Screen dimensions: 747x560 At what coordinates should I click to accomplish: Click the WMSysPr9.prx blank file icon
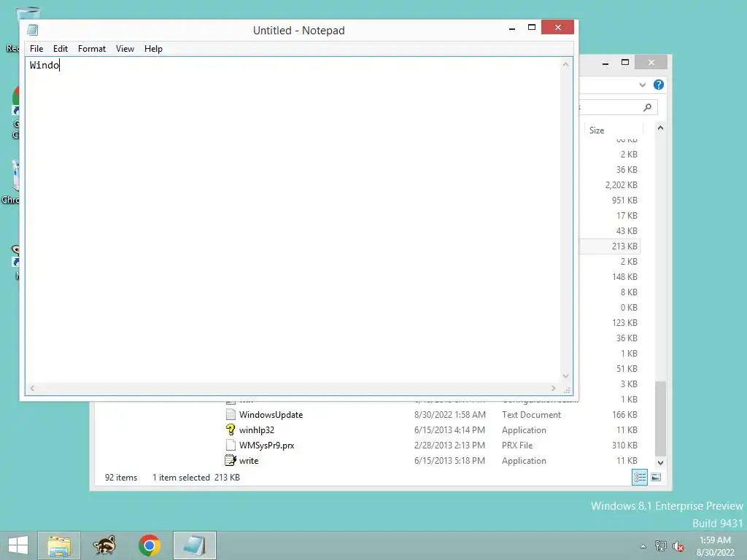[x=231, y=446]
